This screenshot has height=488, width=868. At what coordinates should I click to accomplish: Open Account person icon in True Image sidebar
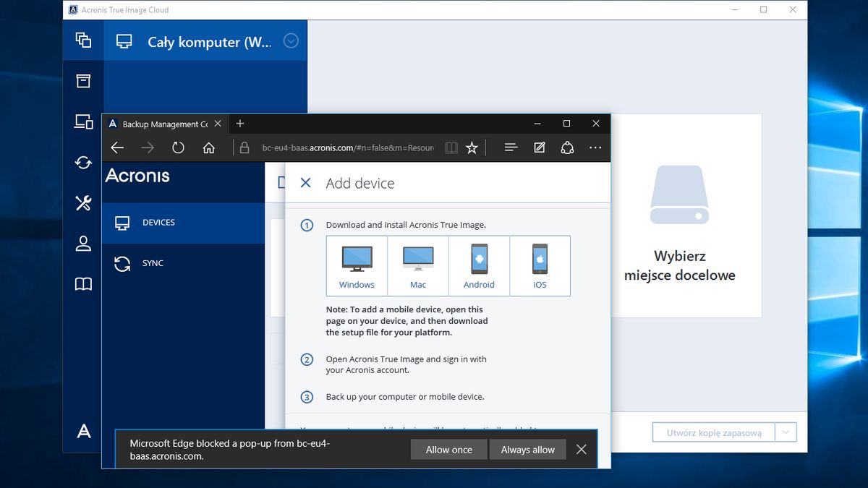point(83,244)
